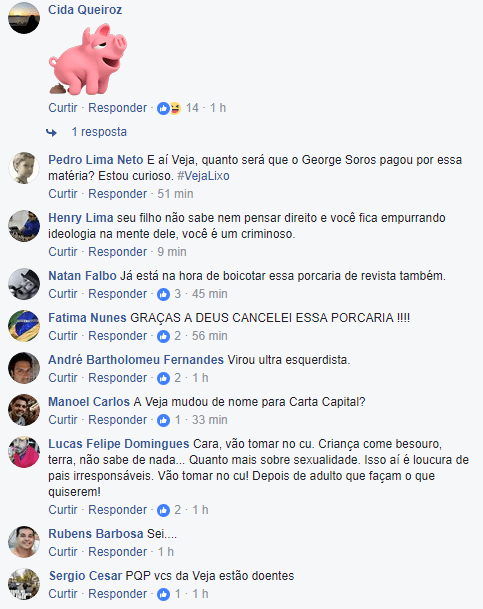The width and height of the screenshot is (483, 609).
Task: Open the pig sticker in Cida Queiroz's comment
Action: point(88,59)
